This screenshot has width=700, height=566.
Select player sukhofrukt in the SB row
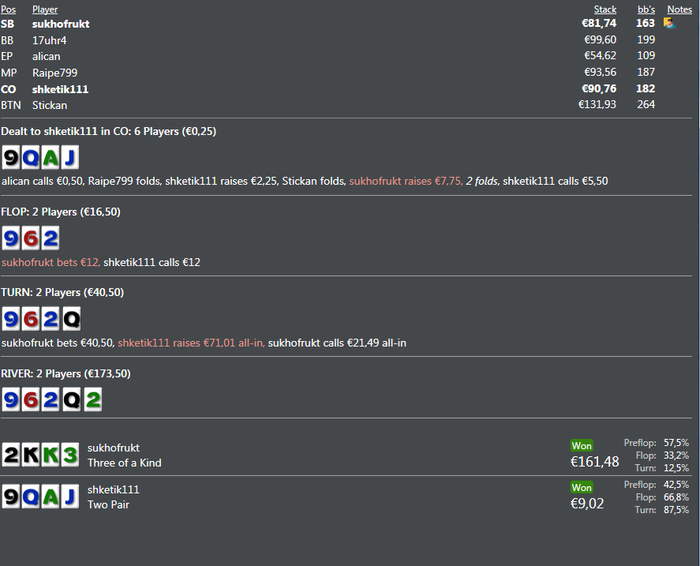[x=60, y=23]
